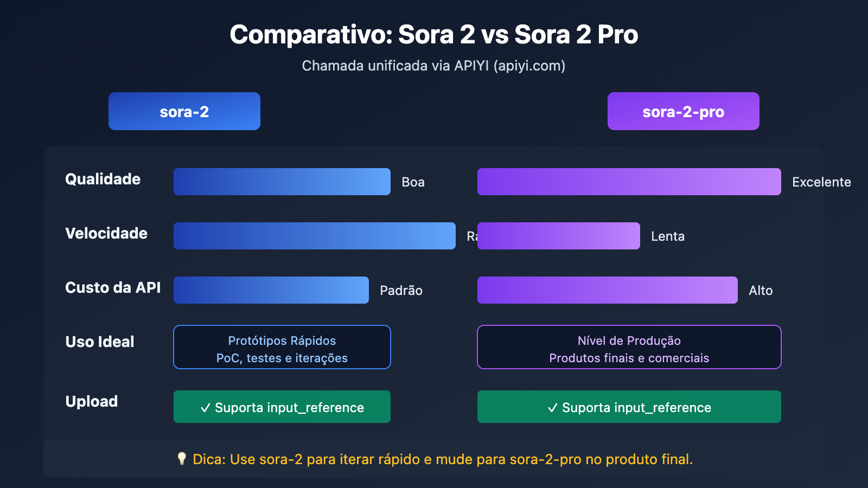This screenshot has height=488, width=868.
Task: Click the sora-2 Qualidade blue bar
Action: click(282, 182)
